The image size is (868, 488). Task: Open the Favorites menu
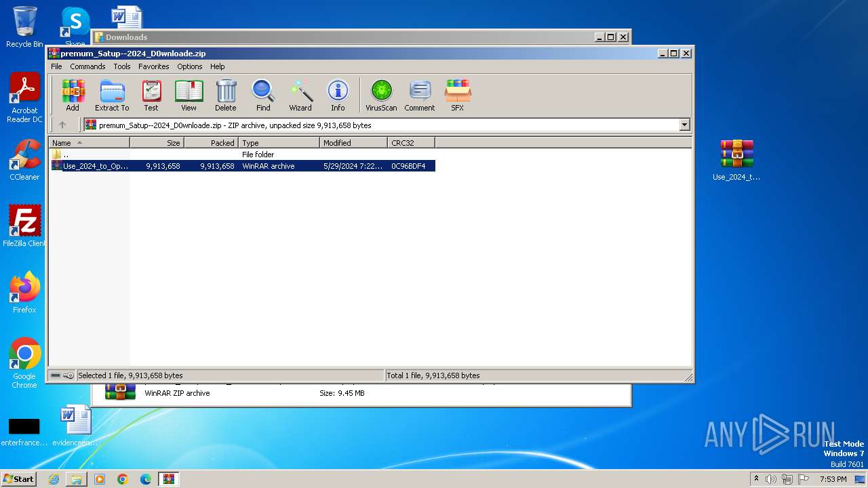point(154,66)
